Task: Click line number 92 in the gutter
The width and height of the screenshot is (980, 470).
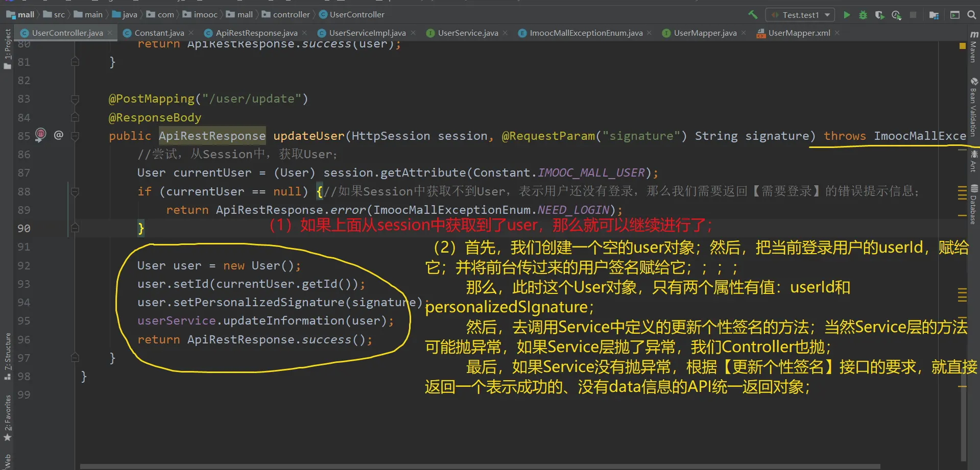Action: click(24, 266)
